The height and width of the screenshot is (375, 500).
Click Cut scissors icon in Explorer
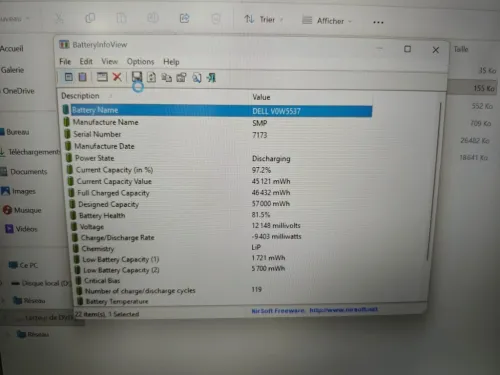pos(59,18)
